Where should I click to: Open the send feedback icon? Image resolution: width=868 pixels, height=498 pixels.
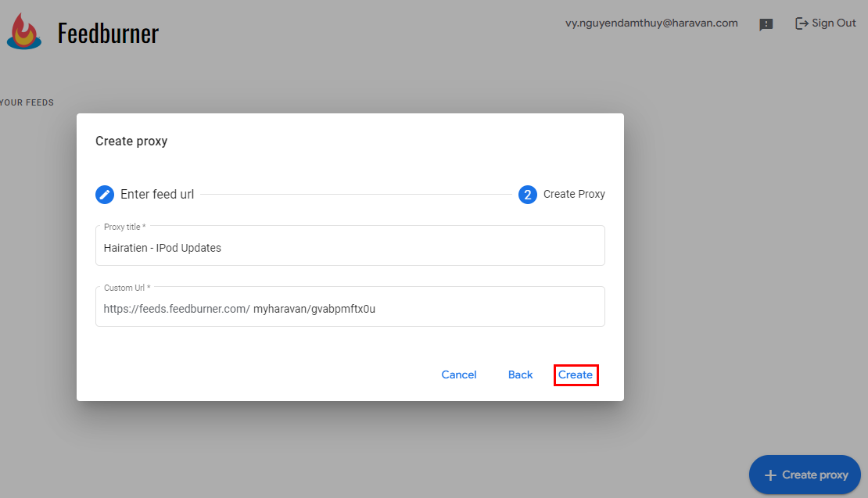tap(766, 24)
